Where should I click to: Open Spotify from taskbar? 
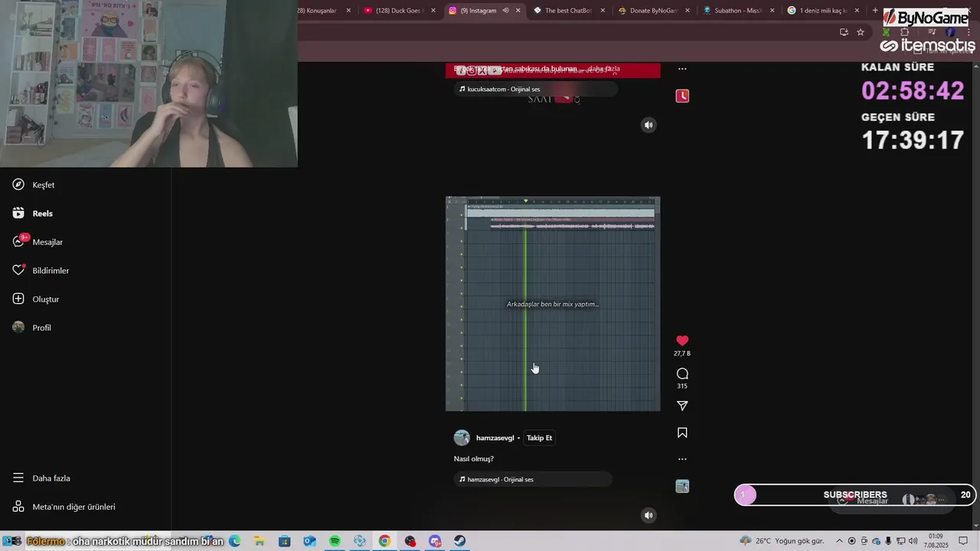tap(335, 541)
